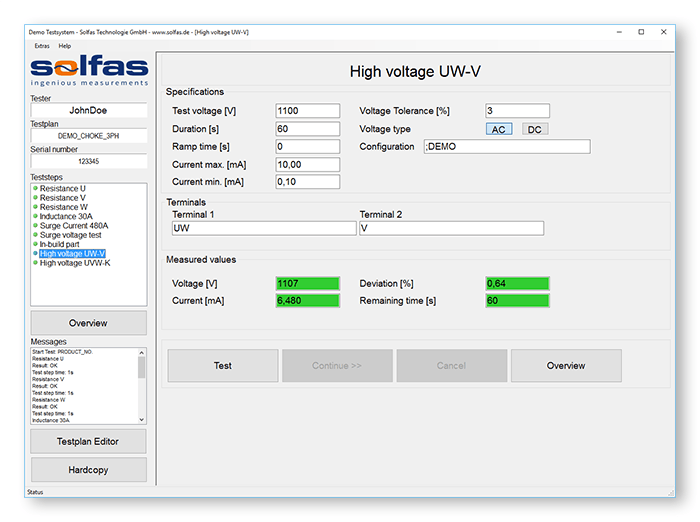This screenshot has height=522, width=700.
Task: Click measured Current value 6,480
Action: tap(308, 301)
